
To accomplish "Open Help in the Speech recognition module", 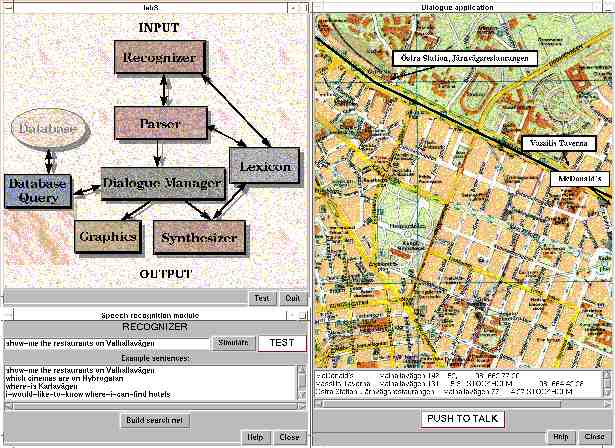I will pos(256,438).
